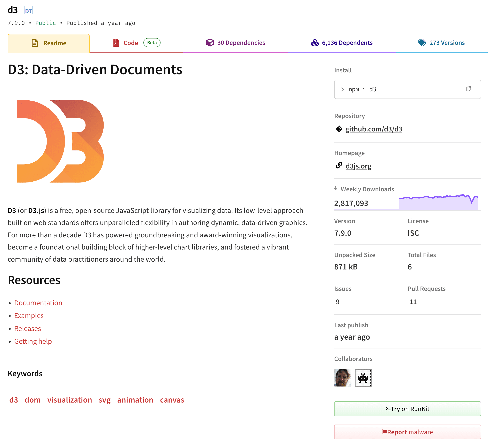Image resolution: width=492 pixels, height=448 pixels.
Task: Open the Examples resource link
Action: (29, 316)
